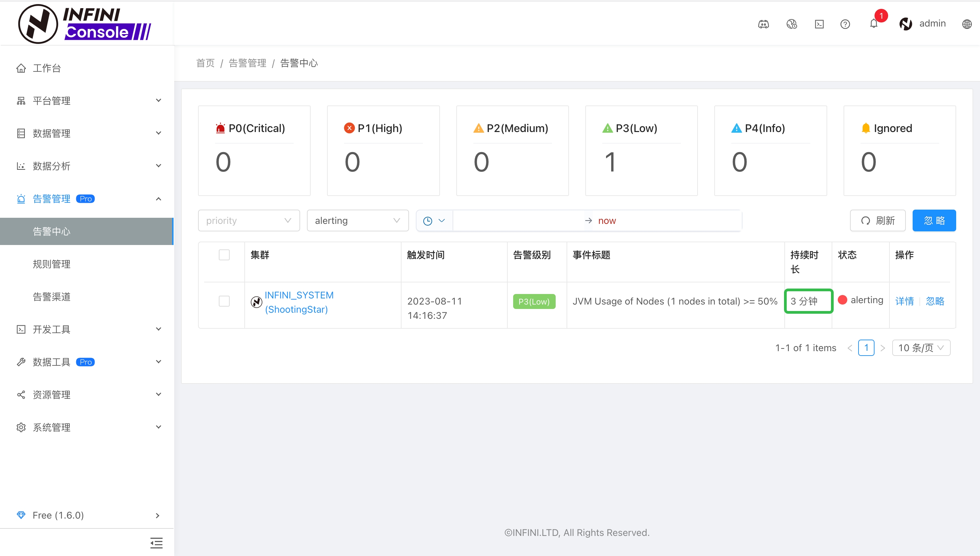The height and width of the screenshot is (556, 980).
Task: Click the notification bell icon
Action: tap(873, 24)
